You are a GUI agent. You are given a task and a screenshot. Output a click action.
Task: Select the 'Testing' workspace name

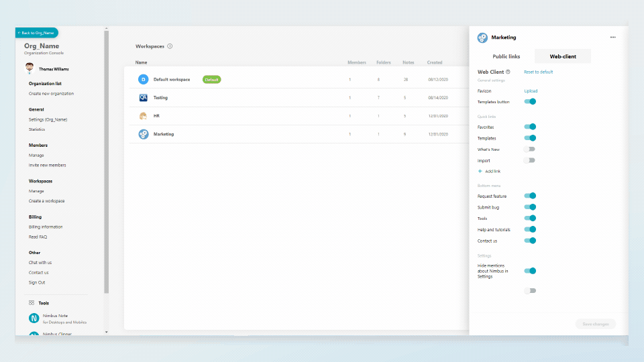pyautogui.click(x=160, y=98)
